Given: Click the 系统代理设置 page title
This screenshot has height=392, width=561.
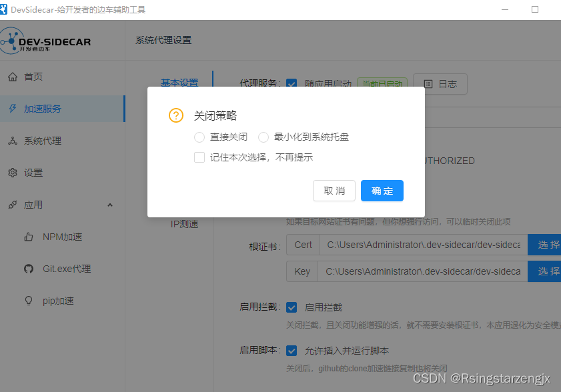Looking at the screenshot, I should click(163, 40).
